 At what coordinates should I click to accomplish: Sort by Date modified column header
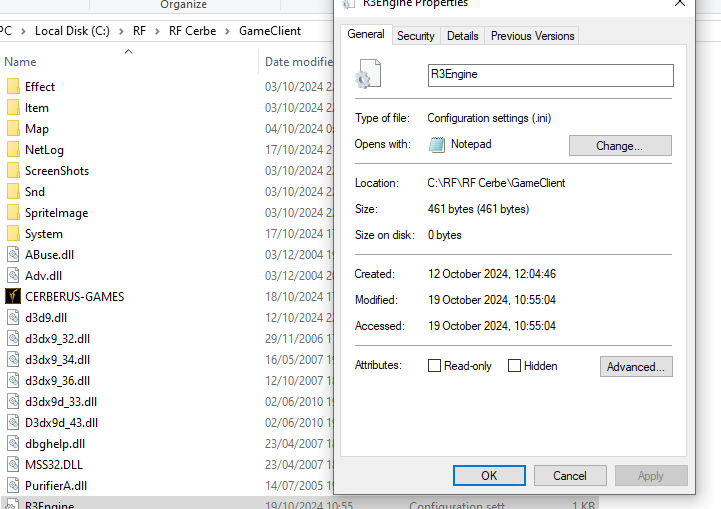[x=298, y=62]
